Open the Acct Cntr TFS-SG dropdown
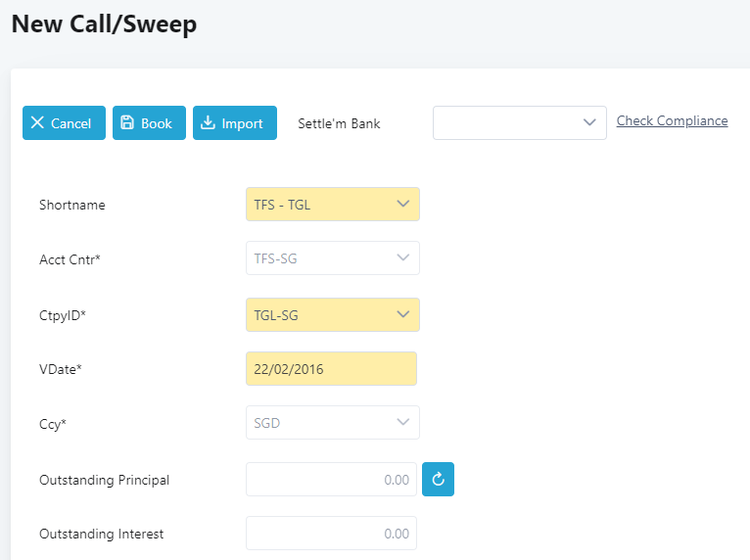This screenshot has width=750, height=560. pyautogui.click(x=333, y=258)
